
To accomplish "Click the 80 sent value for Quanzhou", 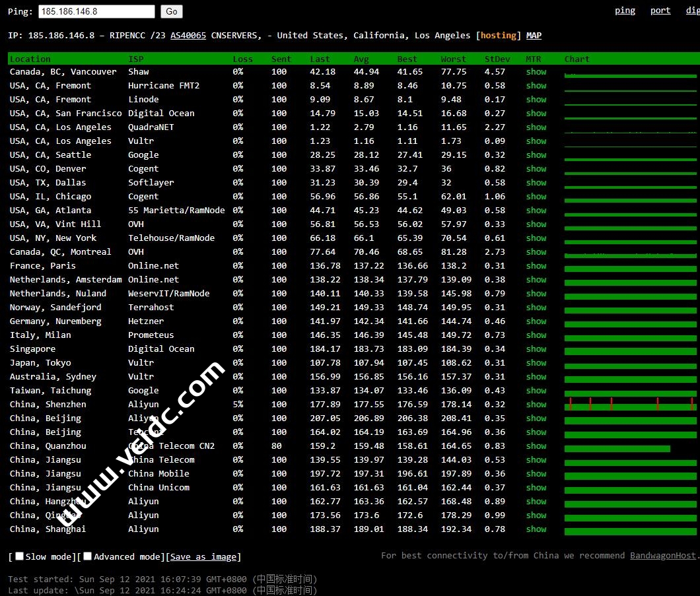I will 276,446.
